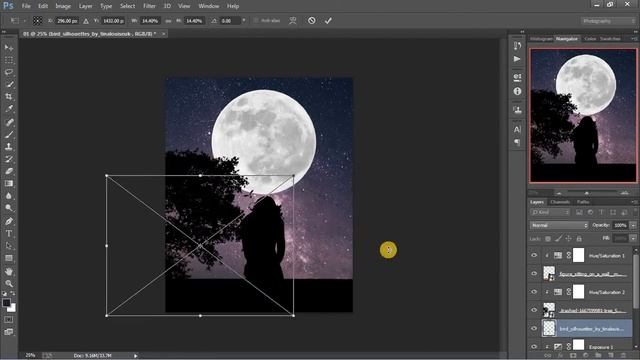The width and height of the screenshot is (640, 360).
Task: Close the document tab
Action: pos(163,34)
